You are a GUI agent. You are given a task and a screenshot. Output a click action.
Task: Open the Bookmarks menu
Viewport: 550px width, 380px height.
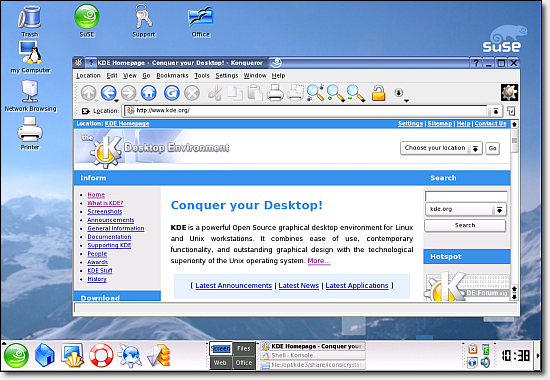pos(172,75)
